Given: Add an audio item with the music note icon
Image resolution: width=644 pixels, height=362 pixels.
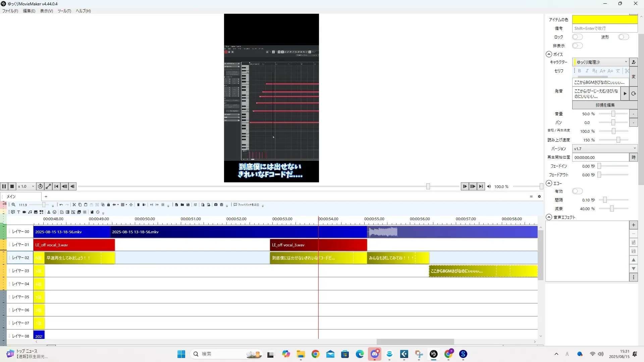Looking at the screenshot, I should point(30,212).
